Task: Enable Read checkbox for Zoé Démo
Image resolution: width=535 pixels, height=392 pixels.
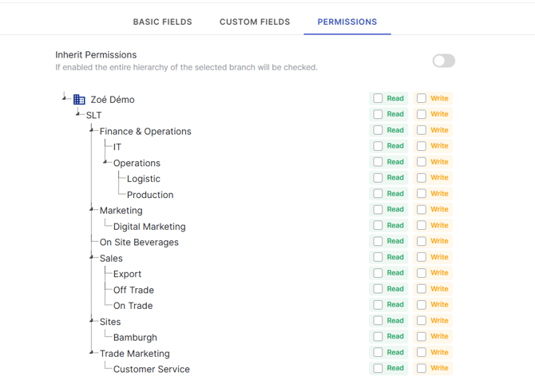Action: (378, 99)
